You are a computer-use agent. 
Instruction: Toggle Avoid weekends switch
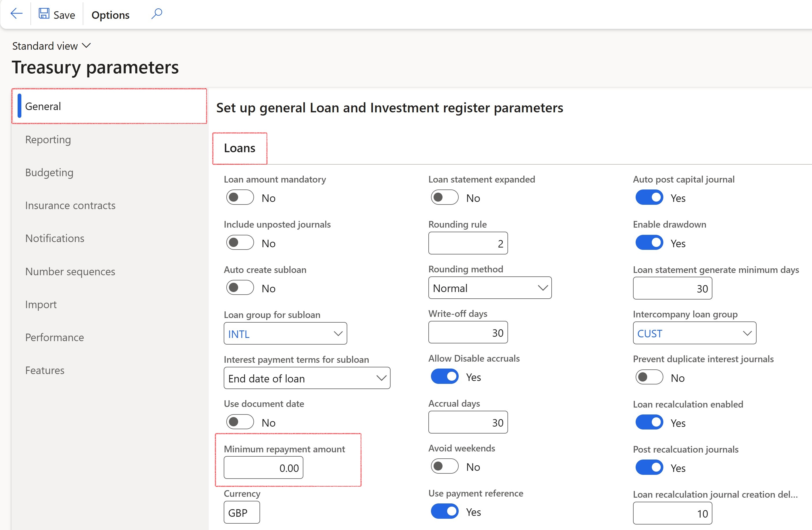(x=445, y=466)
